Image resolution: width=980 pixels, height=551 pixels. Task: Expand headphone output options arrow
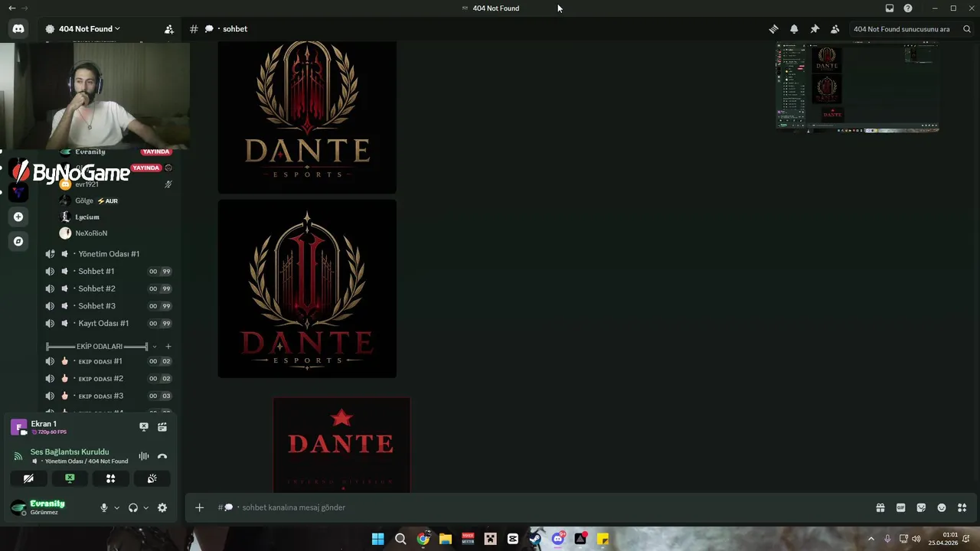click(145, 507)
